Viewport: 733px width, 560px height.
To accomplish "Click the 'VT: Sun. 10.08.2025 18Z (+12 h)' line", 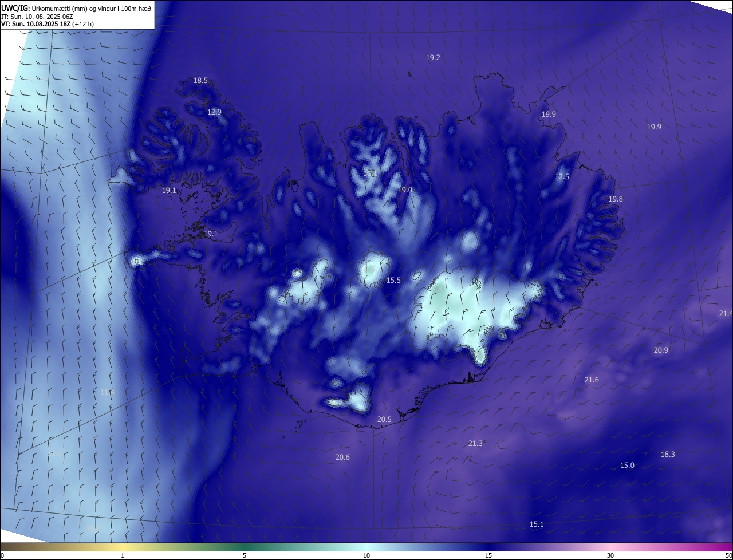I will (x=48, y=25).
